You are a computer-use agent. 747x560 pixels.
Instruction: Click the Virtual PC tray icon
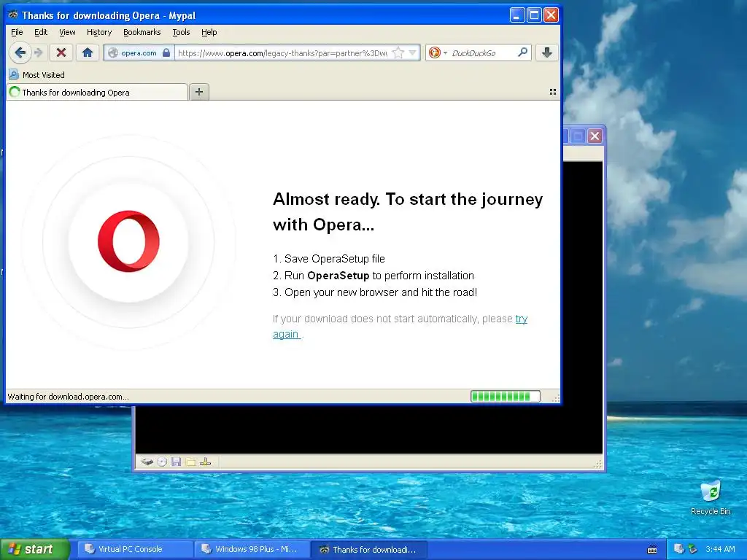[679, 549]
